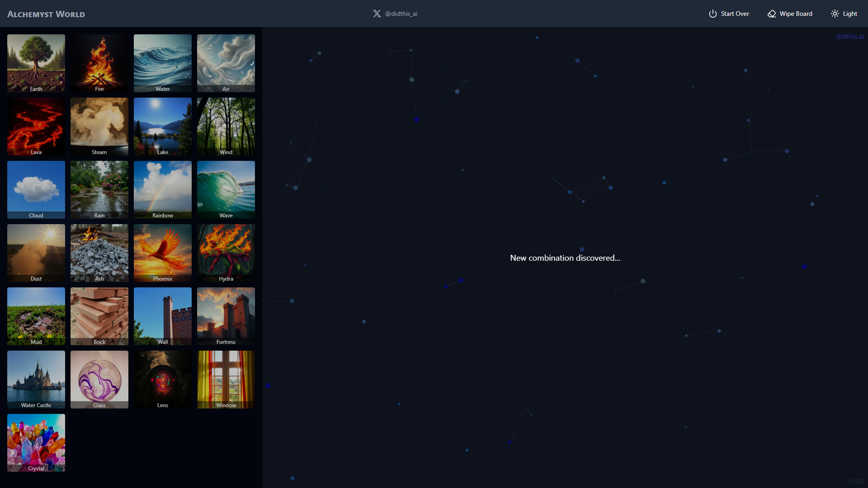Click the didthis.ai link in corner
This screenshot has width=868, height=488.
[849, 37]
